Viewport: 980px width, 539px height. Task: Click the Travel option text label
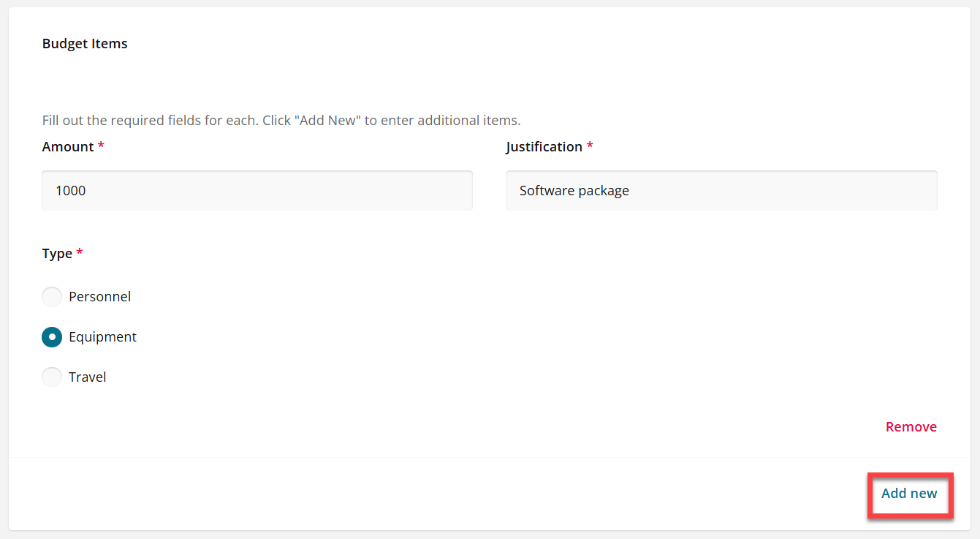tap(87, 377)
